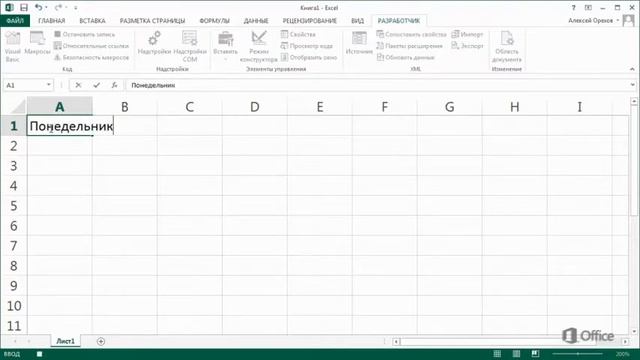Click Refresh Data (Обновить данные)
640x360 pixels.
point(405,58)
